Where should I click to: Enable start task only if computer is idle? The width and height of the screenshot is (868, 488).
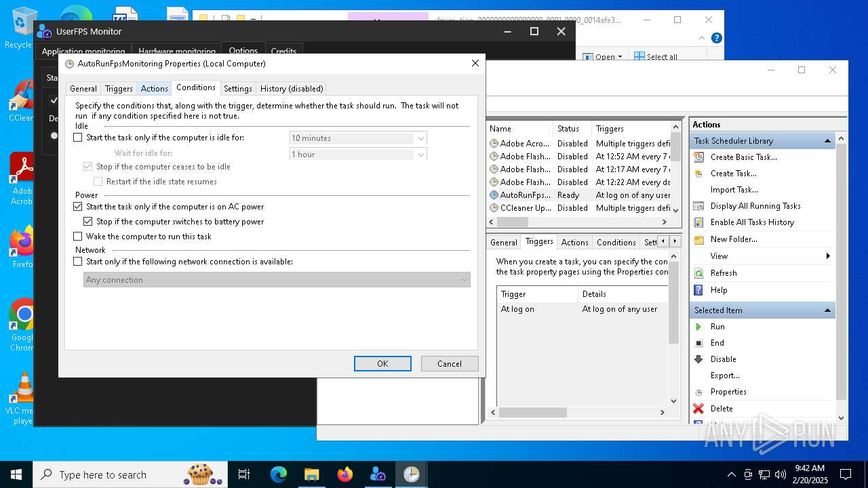click(77, 138)
